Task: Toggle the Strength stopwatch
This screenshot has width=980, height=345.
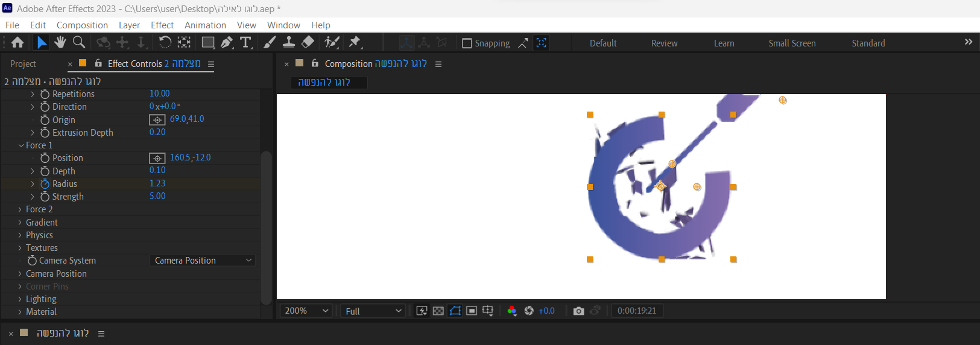Action: 45,197
